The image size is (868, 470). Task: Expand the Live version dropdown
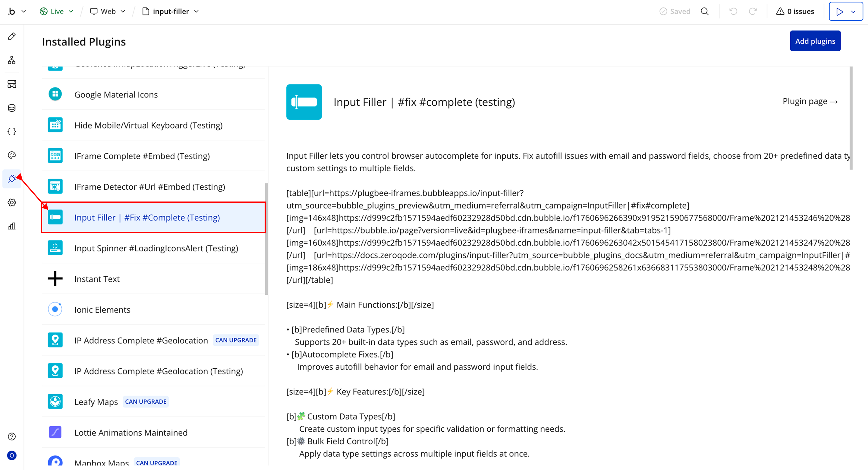tap(57, 11)
